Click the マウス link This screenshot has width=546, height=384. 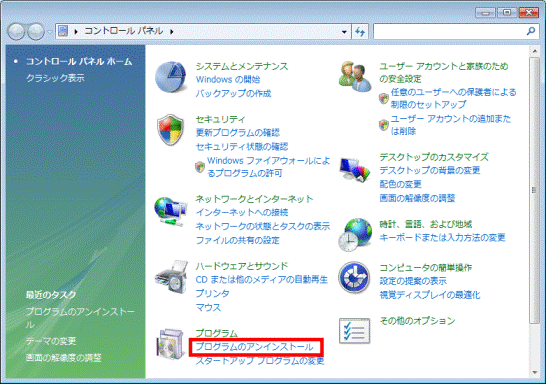[208, 307]
